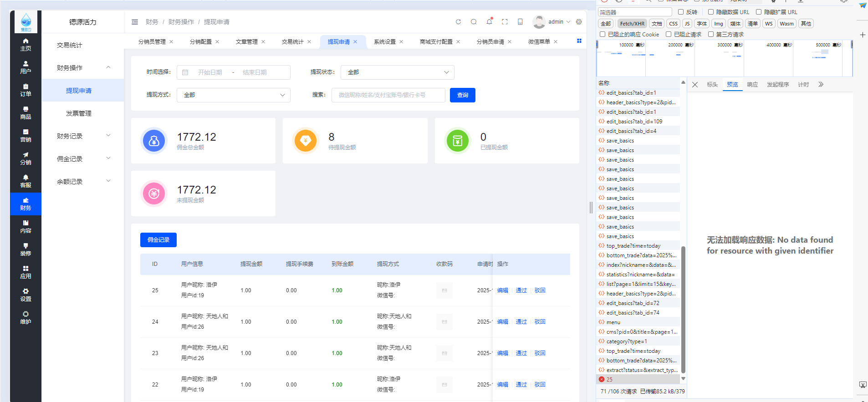Switch to the 系统设置 tab

click(x=385, y=42)
